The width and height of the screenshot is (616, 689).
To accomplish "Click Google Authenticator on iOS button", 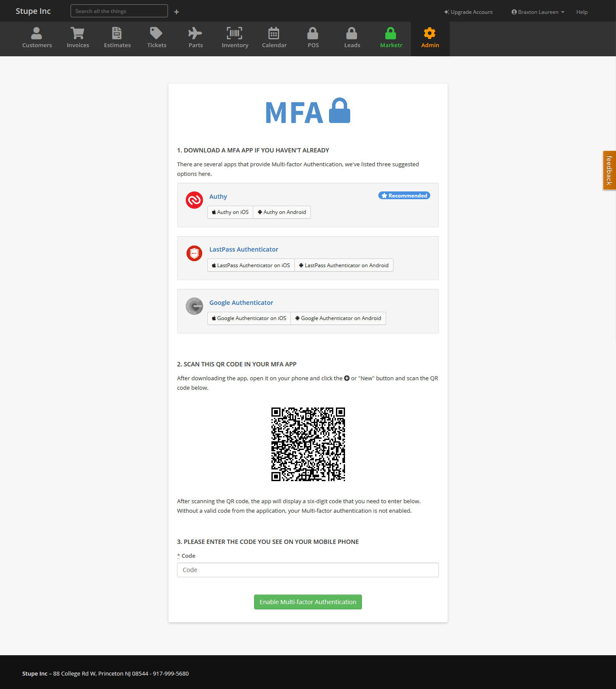I will click(249, 318).
